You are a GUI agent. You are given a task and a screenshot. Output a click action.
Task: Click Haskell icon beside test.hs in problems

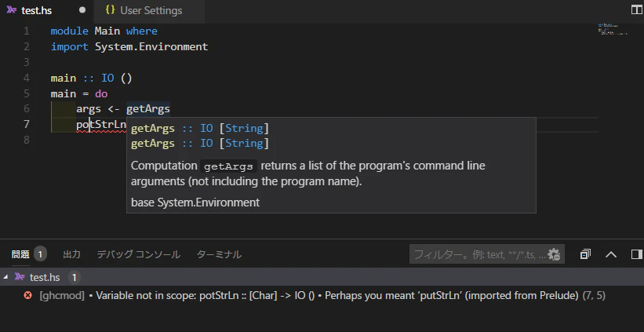point(20,277)
